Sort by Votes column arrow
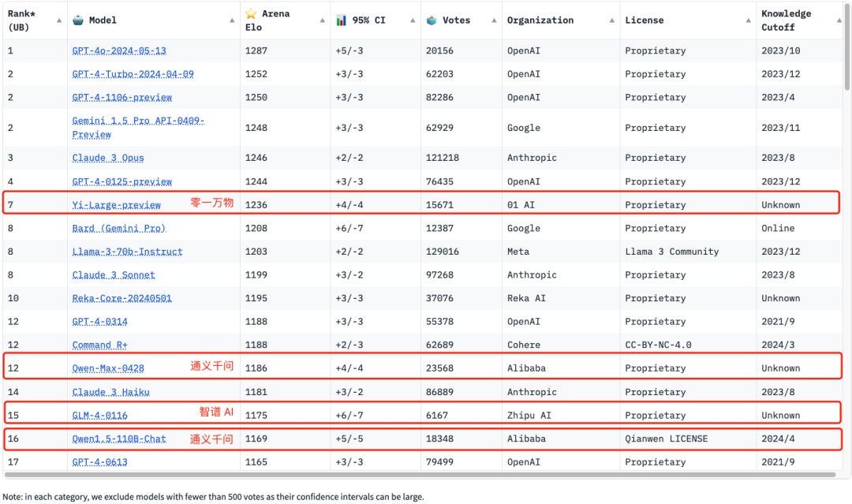Viewport: 852px width, 504px height. 494,21
